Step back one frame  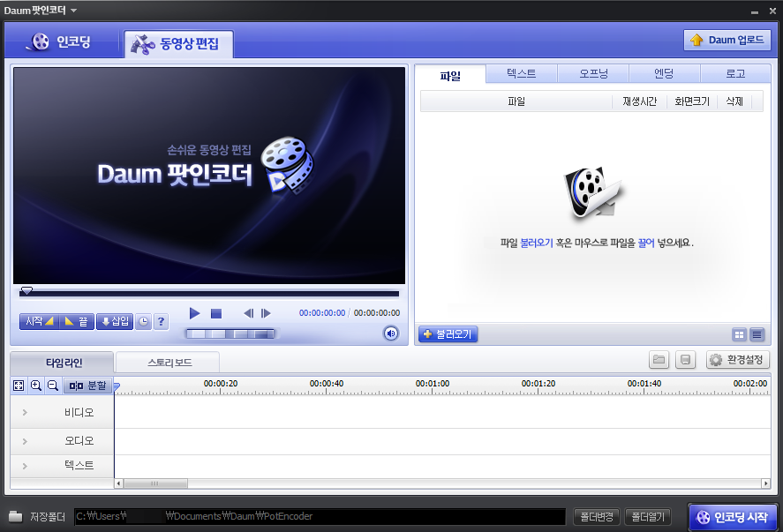(x=249, y=313)
